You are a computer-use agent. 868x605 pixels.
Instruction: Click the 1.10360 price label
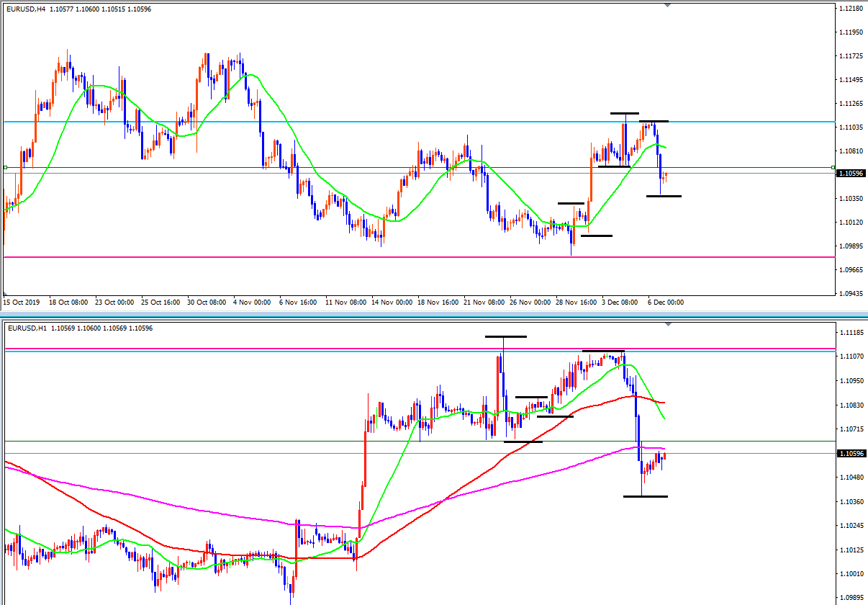coord(851,501)
